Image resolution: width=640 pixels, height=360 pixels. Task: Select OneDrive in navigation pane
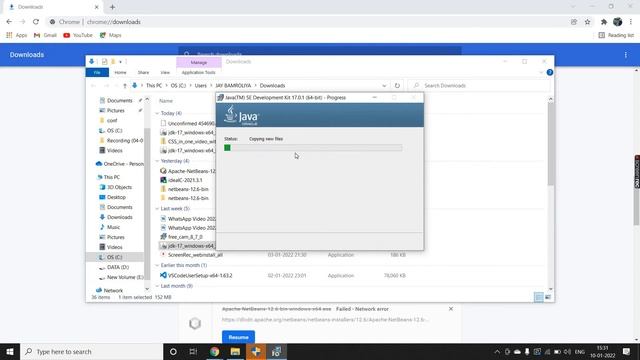[119, 164]
